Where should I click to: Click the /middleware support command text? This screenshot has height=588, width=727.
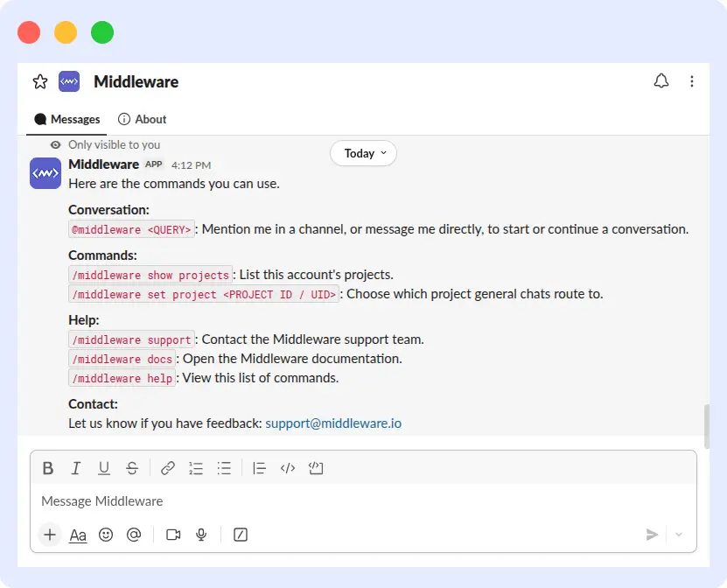click(131, 339)
